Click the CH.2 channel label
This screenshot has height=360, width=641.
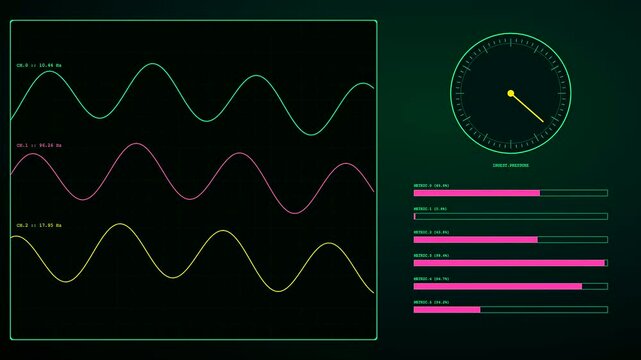(39, 226)
